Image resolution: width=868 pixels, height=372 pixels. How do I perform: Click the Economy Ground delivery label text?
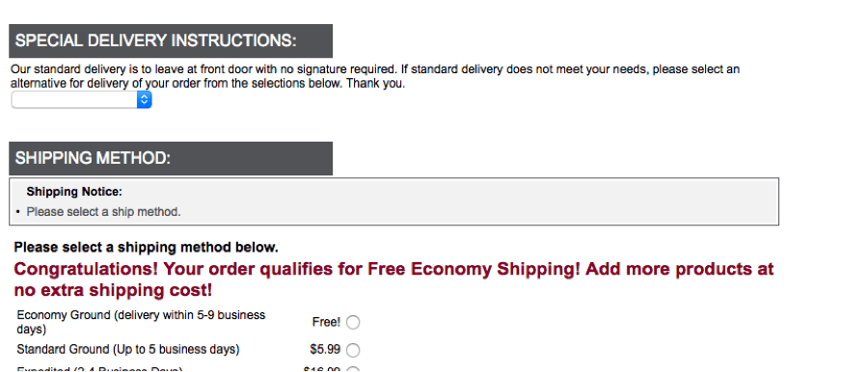coord(141,322)
